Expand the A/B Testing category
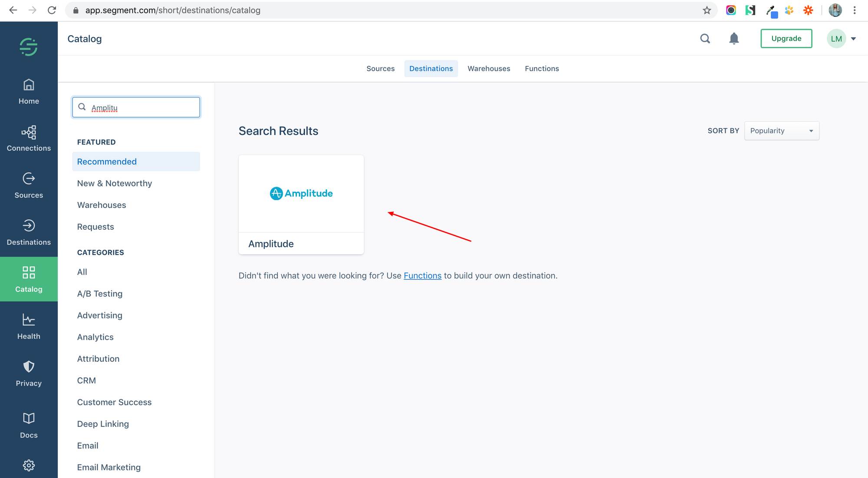 point(99,293)
